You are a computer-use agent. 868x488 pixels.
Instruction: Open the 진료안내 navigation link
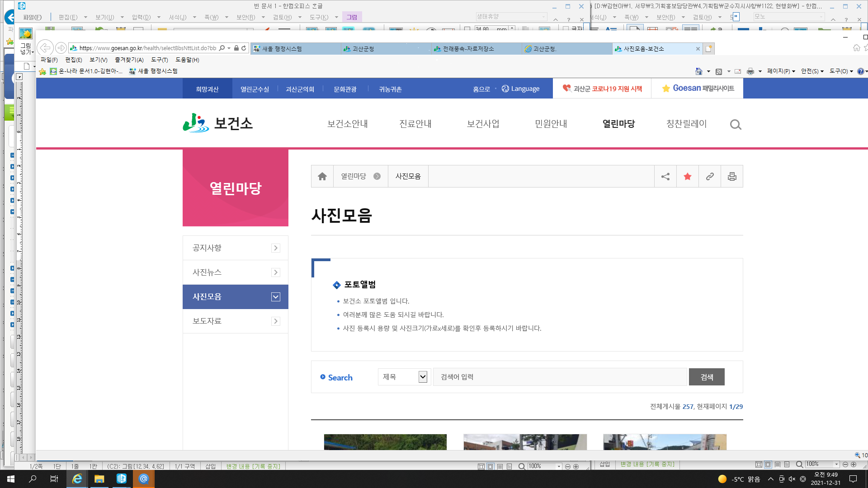pos(415,124)
